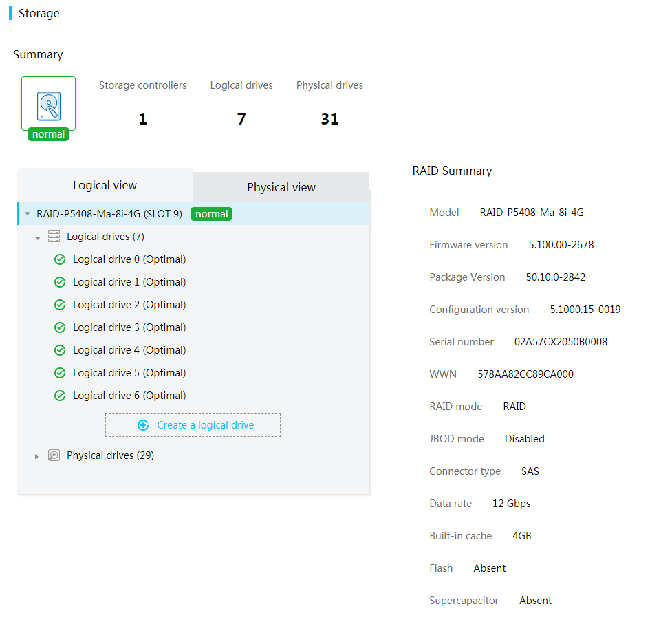Select the RAID-P5408-Ma-8i-4G (SLOT 9) row
Viewport: 672px width, 635px height.
point(109,214)
